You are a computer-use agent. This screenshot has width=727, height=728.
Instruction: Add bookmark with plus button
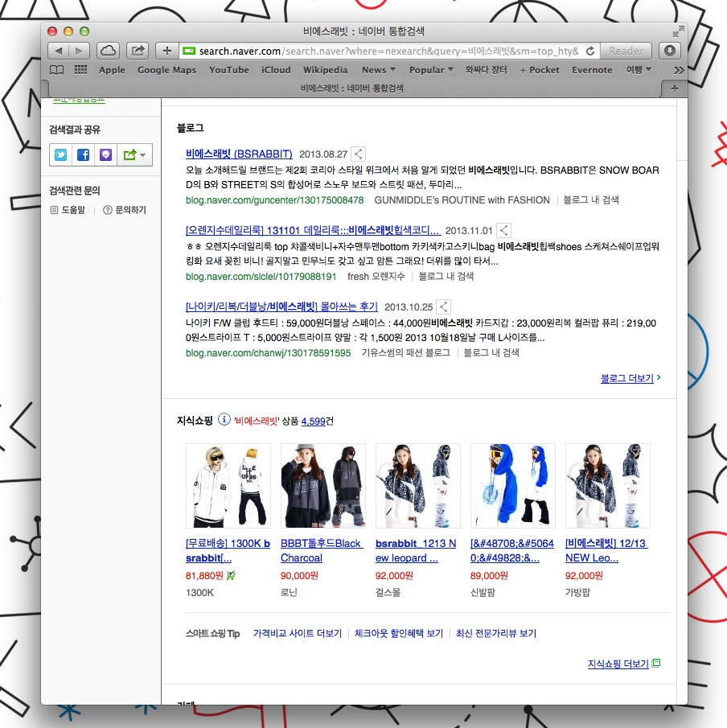(167, 51)
